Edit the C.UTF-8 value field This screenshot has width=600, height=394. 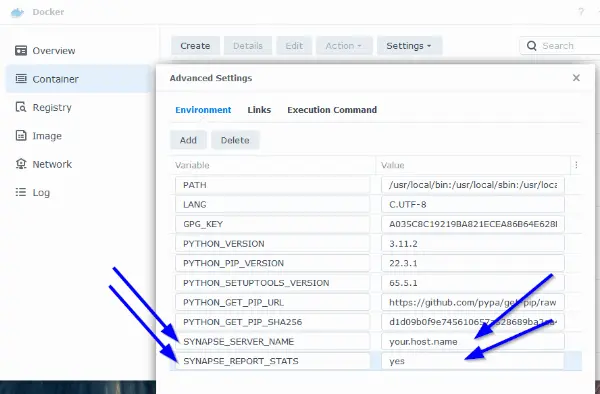[473, 205]
